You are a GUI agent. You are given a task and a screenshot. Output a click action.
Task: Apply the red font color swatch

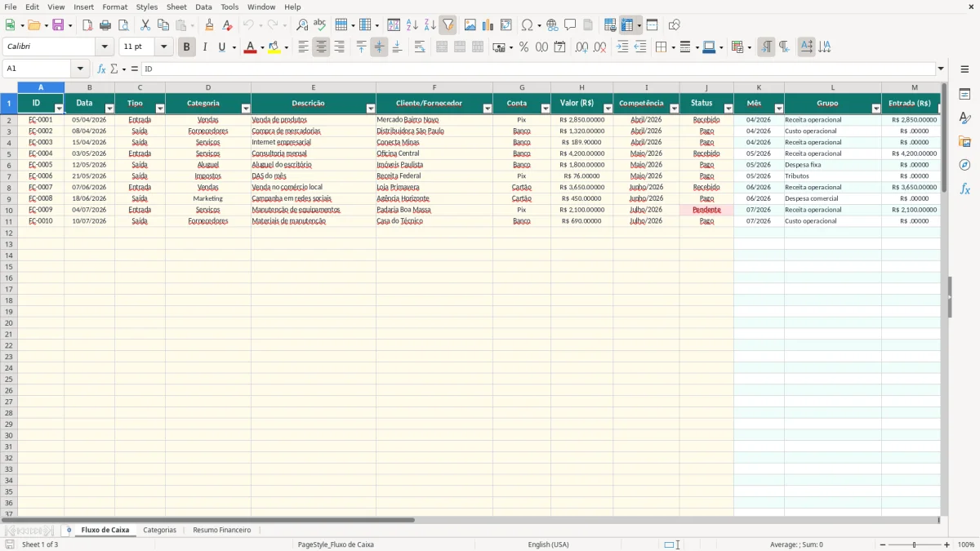click(x=250, y=47)
